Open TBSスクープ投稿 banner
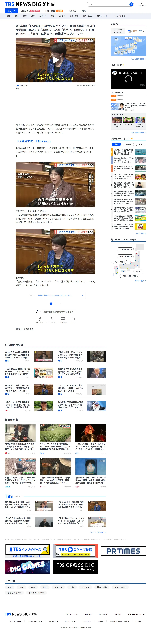 (75, 551)
